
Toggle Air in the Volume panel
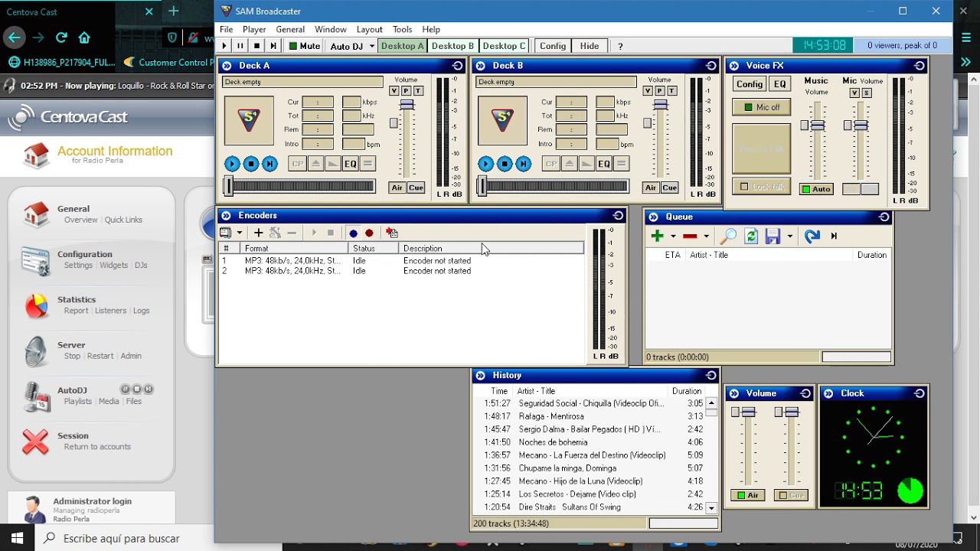coord(747,495)
